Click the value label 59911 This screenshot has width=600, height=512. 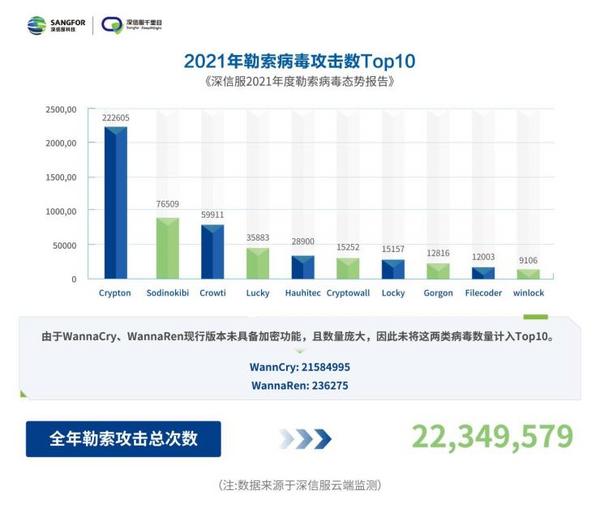(x=212, y=215)
